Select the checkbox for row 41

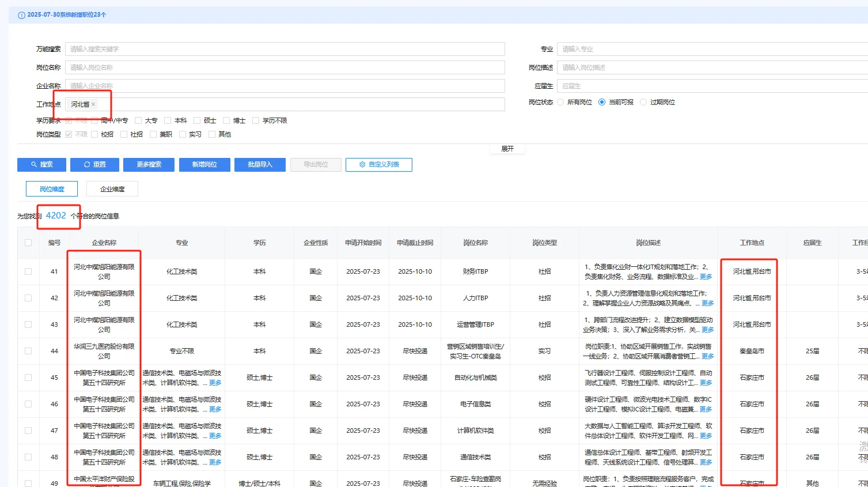click(28, 271)
